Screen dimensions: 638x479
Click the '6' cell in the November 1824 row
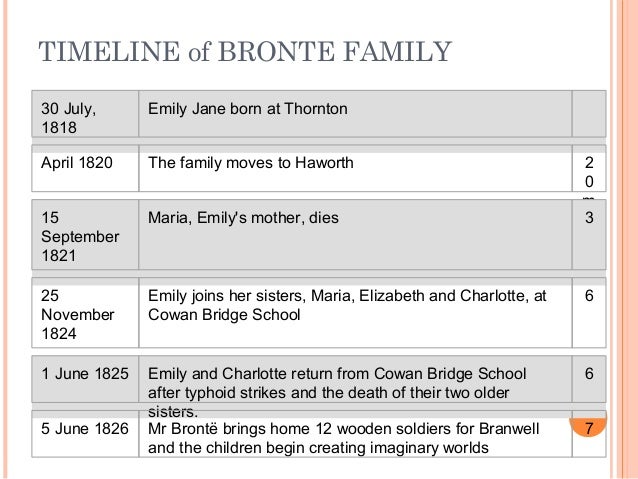click(x=588, y=297)
